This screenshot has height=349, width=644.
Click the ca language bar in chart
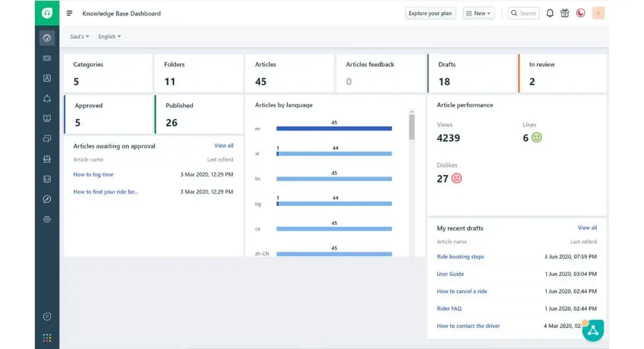334,229
